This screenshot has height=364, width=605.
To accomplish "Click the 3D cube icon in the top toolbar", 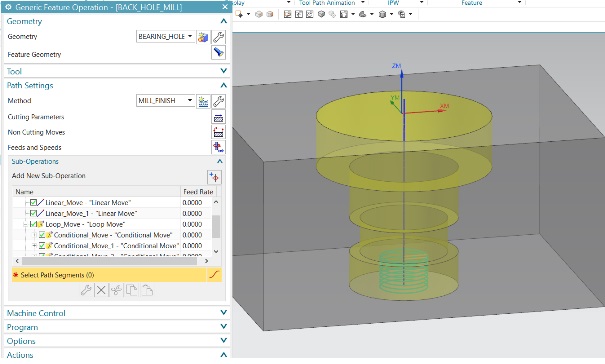I will pos(321,14).
